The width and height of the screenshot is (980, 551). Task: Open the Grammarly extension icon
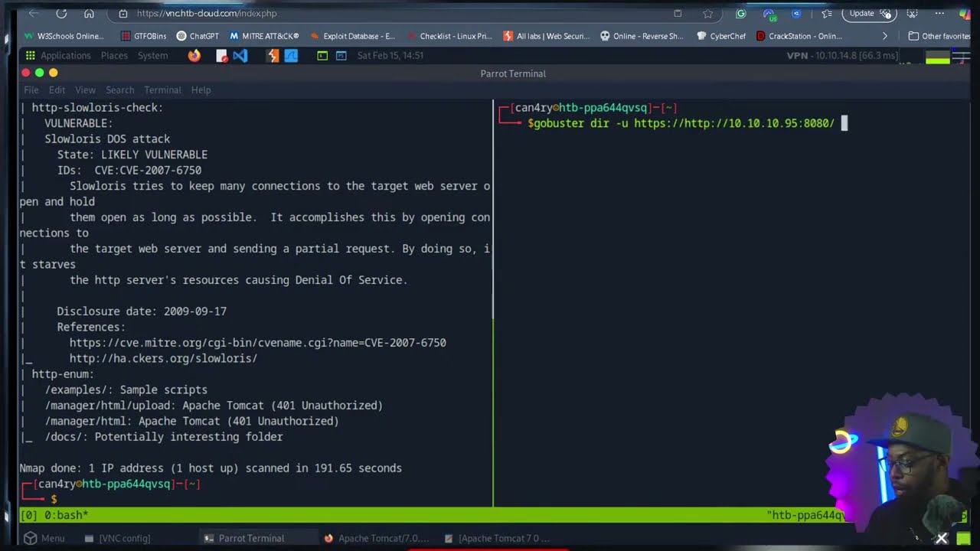pos(740,14)
